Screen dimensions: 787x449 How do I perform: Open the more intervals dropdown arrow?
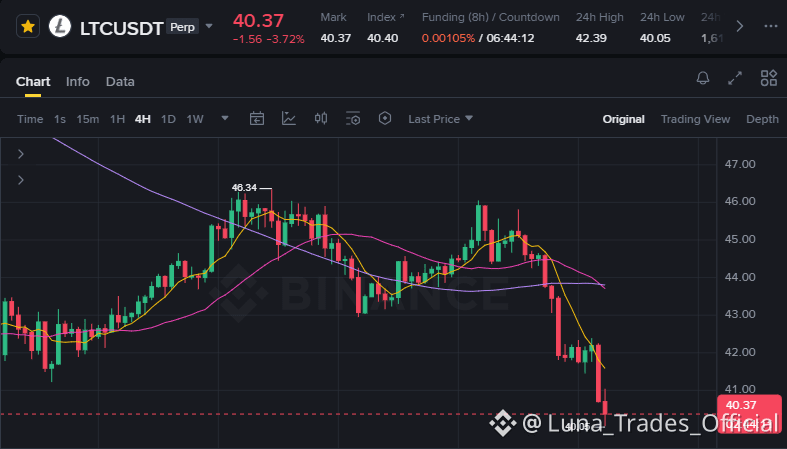coord(225,118)
